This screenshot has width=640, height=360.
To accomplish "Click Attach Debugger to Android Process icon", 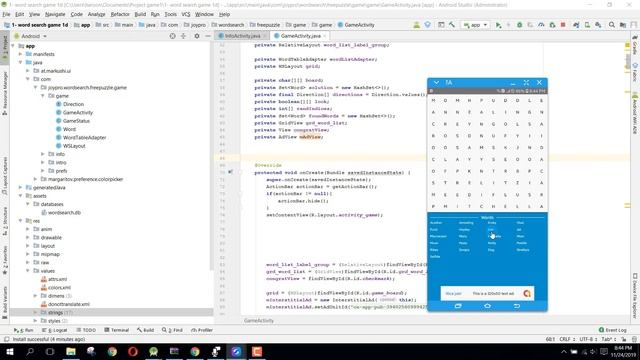I will tap(552, 25).
